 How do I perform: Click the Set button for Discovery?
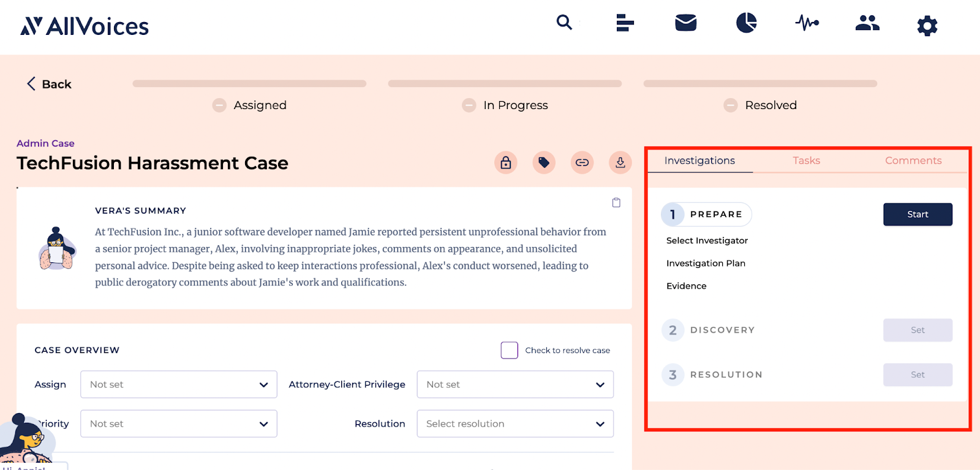pos(918,330)
